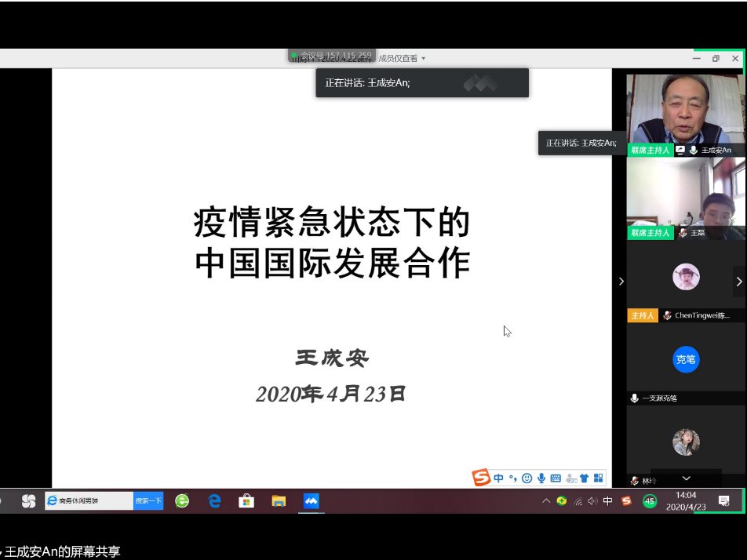
Task: Open File Explorer from the taskbar
Action: click(279, 501)
